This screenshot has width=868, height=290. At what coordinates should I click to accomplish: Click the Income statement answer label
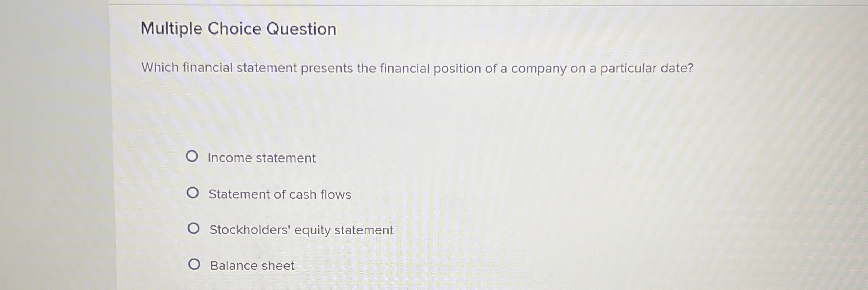pyautogui.click(x=262, y=158)
